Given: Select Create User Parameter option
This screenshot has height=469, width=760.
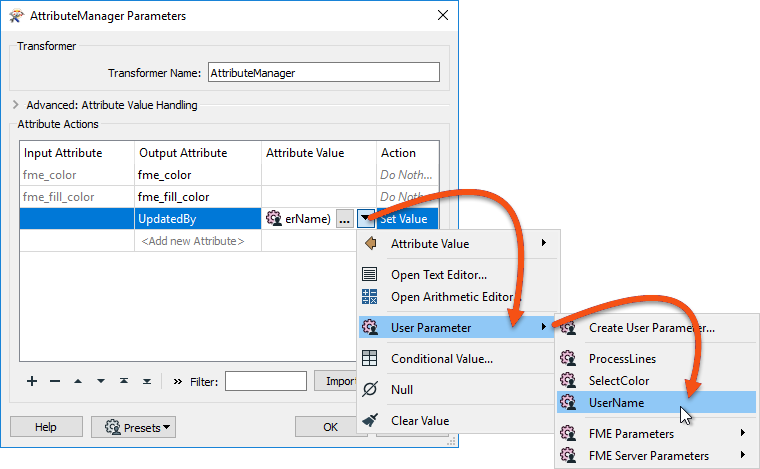Looking at the screenshot, I should (x=651, y=327).
